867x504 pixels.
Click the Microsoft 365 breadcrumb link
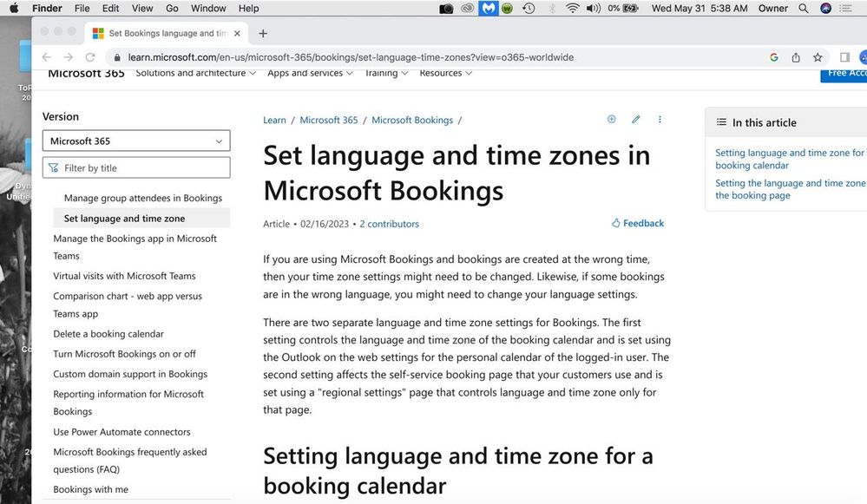pos(328,120)
